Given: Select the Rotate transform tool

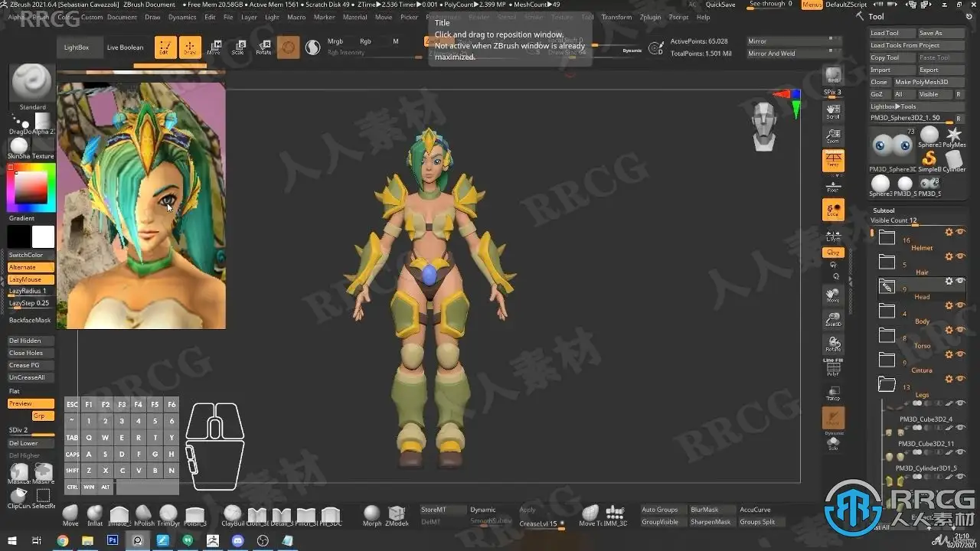Looking at the screenshot, I should click(x=263, y=47).
